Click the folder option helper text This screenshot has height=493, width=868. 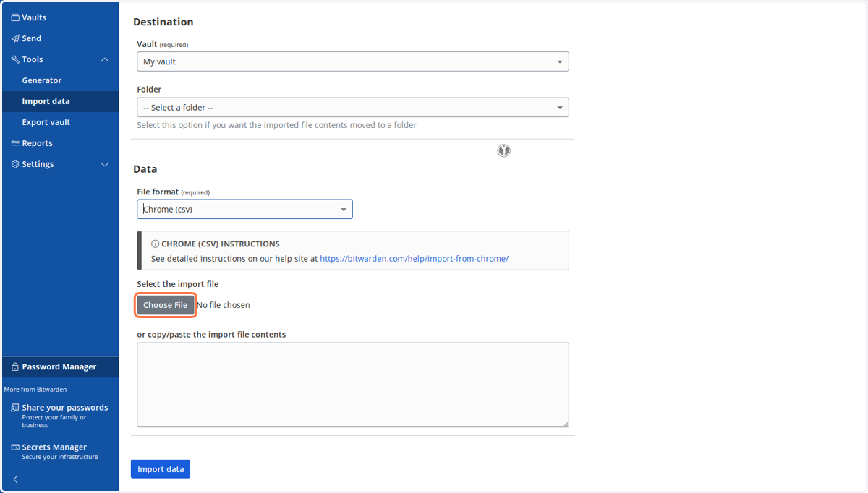pyautogui.click(x=277, y=125)
